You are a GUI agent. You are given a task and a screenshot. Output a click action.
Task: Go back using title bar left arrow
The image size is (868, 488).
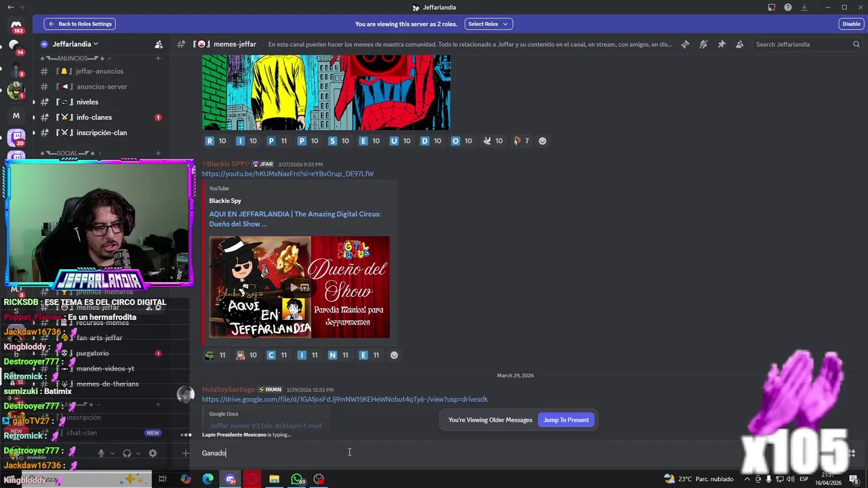pos(10,7)
